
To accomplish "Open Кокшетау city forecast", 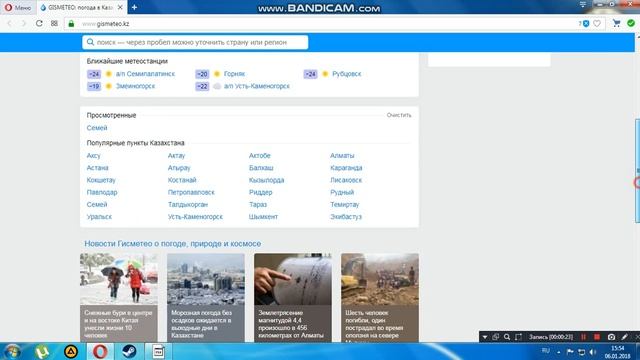I will [x=101, y=180].
